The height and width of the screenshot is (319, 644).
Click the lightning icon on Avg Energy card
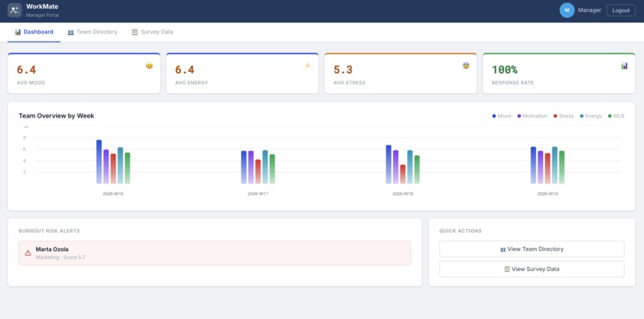point(308,66)
